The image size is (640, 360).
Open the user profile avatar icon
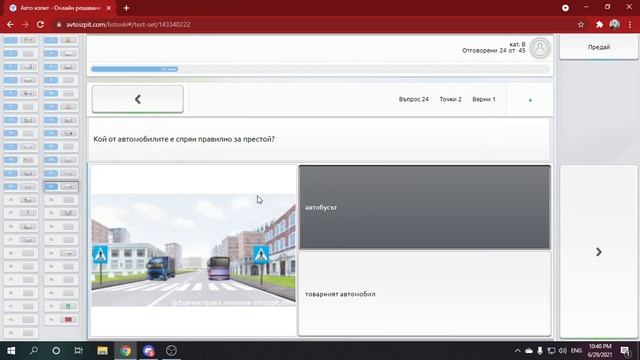coord(540,48)
